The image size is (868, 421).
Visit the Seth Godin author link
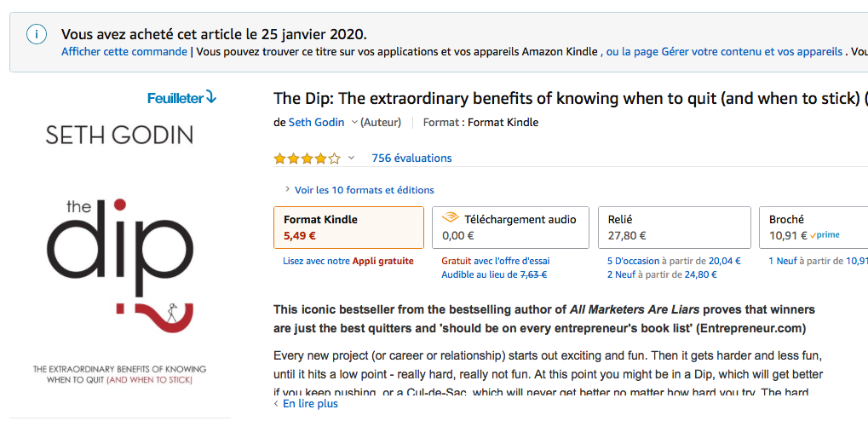click(x=317, y=123)
